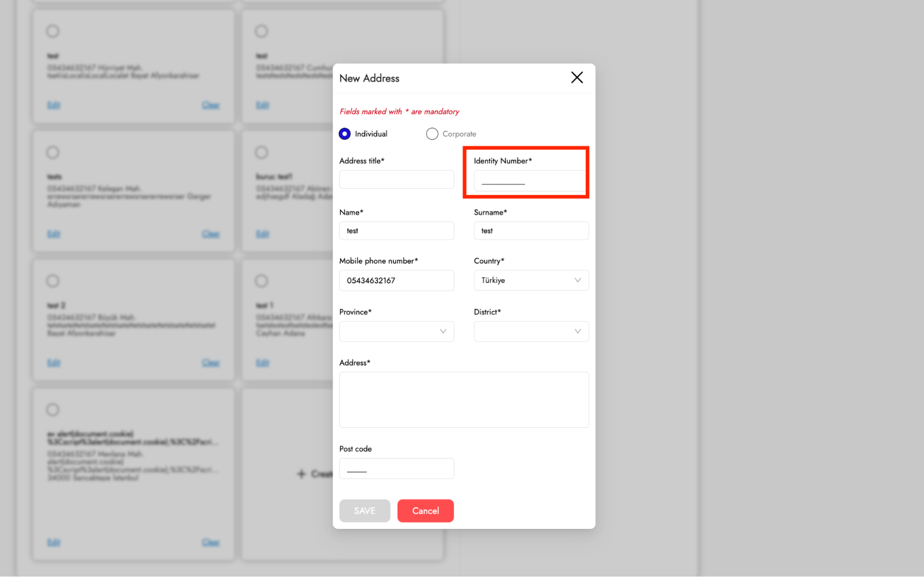The width and height of the screenshot is (924, 577).
Task: Click the Post code input field
Action: click(396, 468)
